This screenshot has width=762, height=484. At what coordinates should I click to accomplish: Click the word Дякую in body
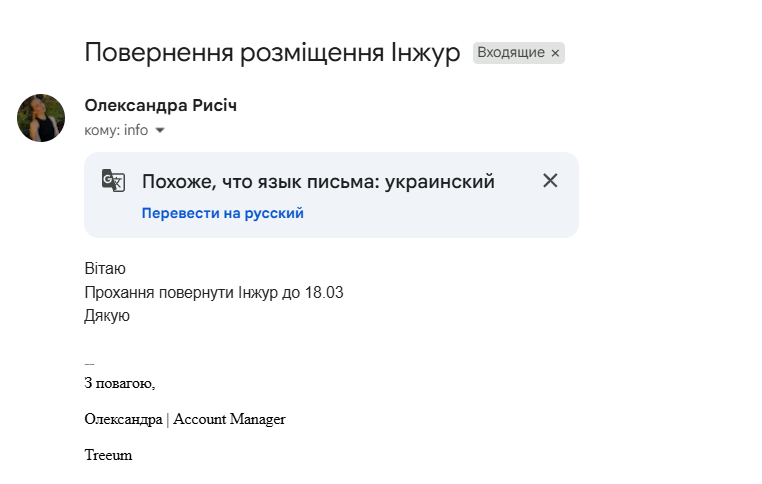107,316
